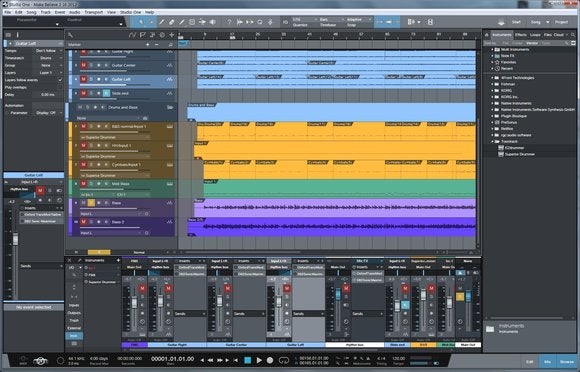Switch to the Loops browser tab
This screenshot has height=372, width=580.
[535, 35]
